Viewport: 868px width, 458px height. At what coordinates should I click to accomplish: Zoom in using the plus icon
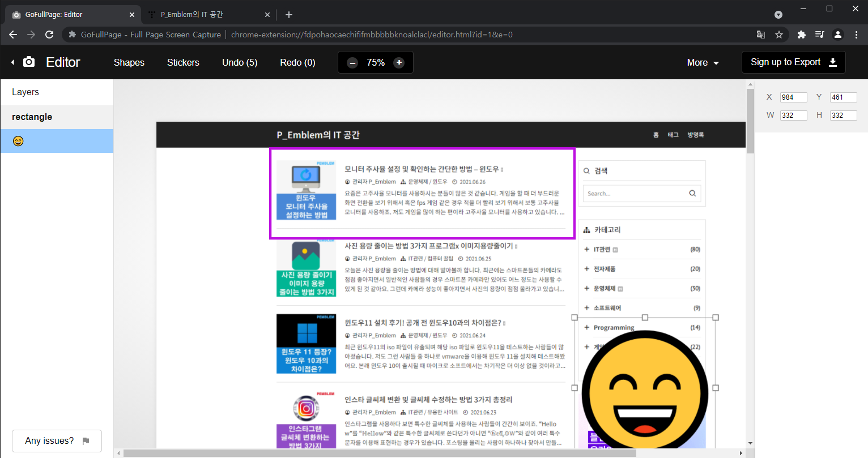point(398,62)
